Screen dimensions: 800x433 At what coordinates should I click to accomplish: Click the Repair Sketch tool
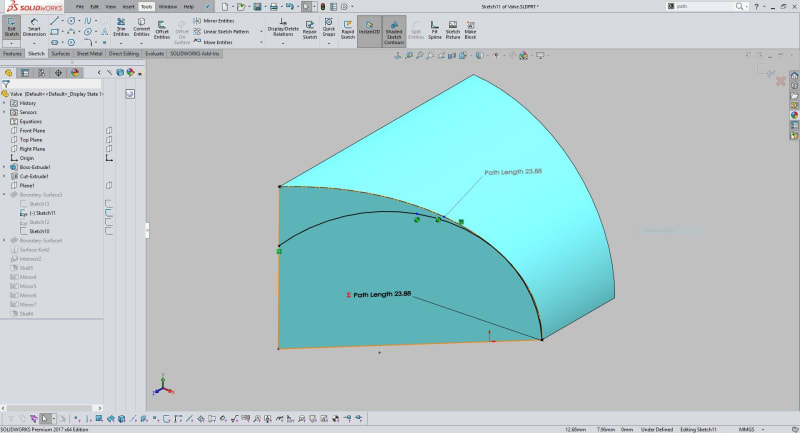[x=310, y=30]
